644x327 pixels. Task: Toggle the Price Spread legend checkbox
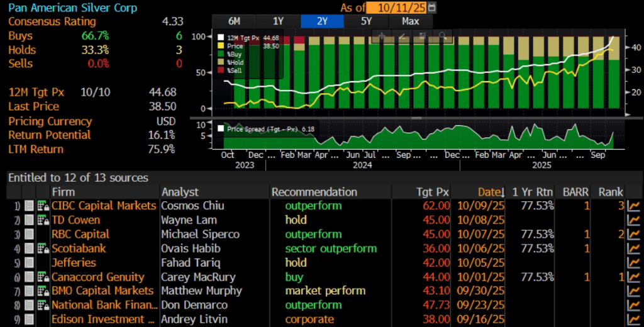pyautogui.click(x=221, y=128)
